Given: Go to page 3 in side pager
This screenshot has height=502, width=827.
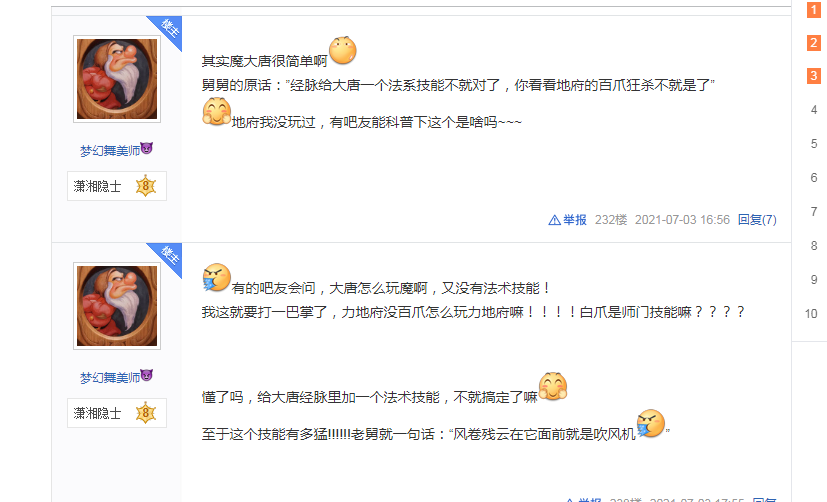Looking at the screenshot, I should [813, 76].
